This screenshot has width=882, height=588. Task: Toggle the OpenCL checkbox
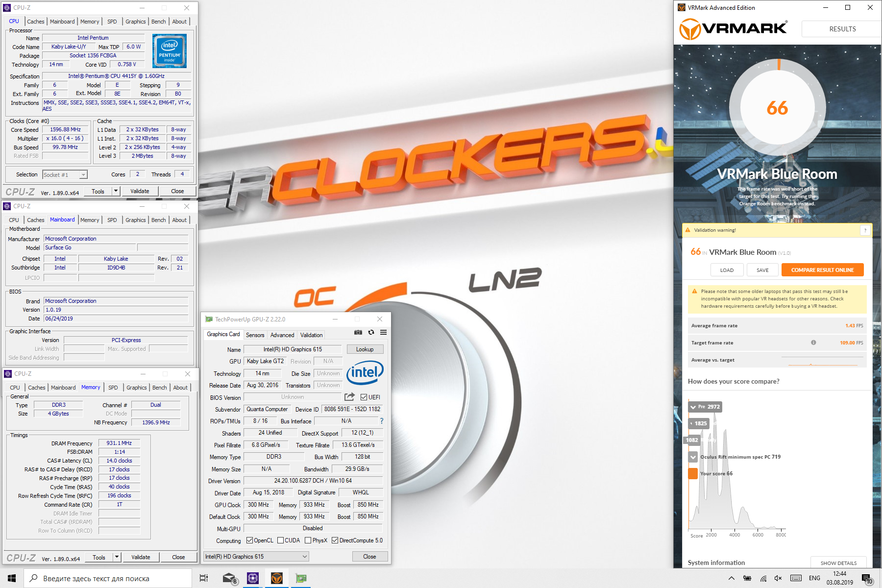[x=249, y=540]
